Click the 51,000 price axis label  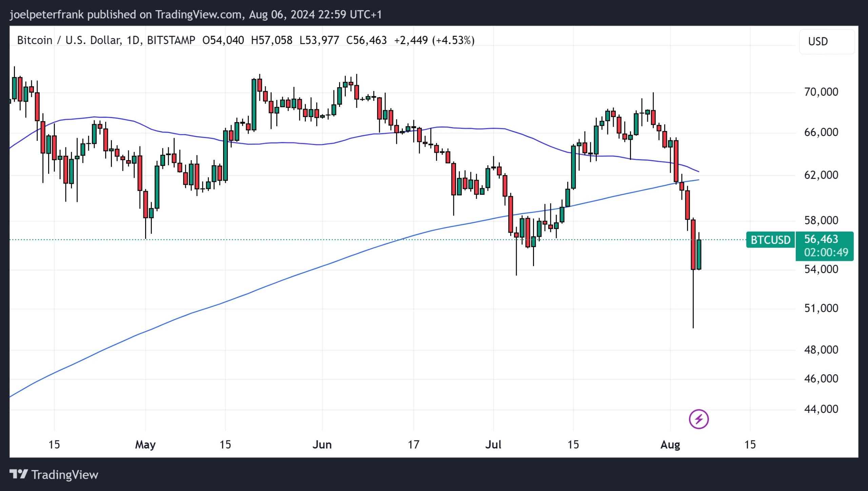click(821, 308)
